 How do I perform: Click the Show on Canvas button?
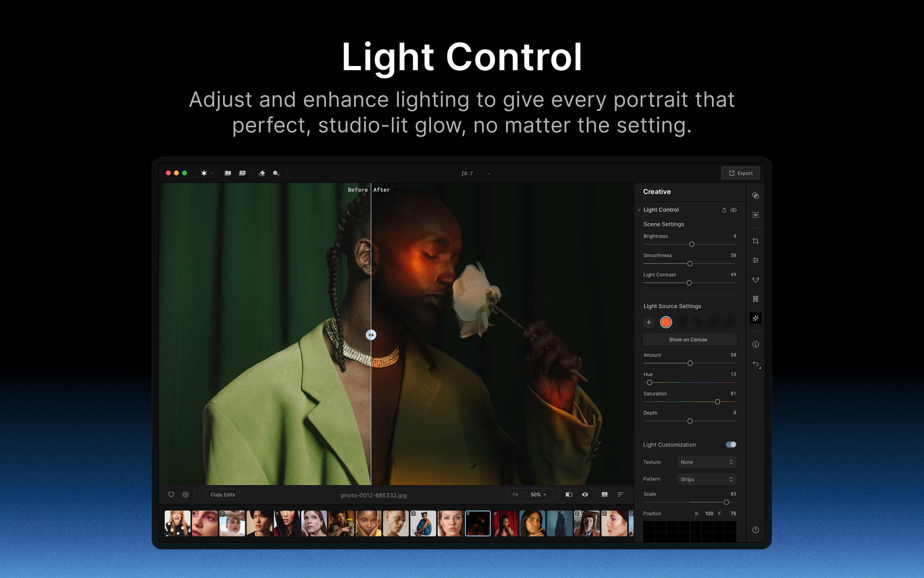click(689, 340)
